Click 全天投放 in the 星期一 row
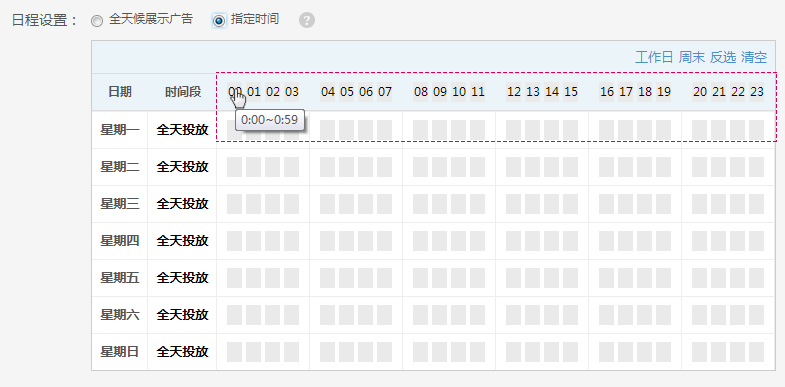This screenshot has width=785, height=387. (x=182, y=130)
